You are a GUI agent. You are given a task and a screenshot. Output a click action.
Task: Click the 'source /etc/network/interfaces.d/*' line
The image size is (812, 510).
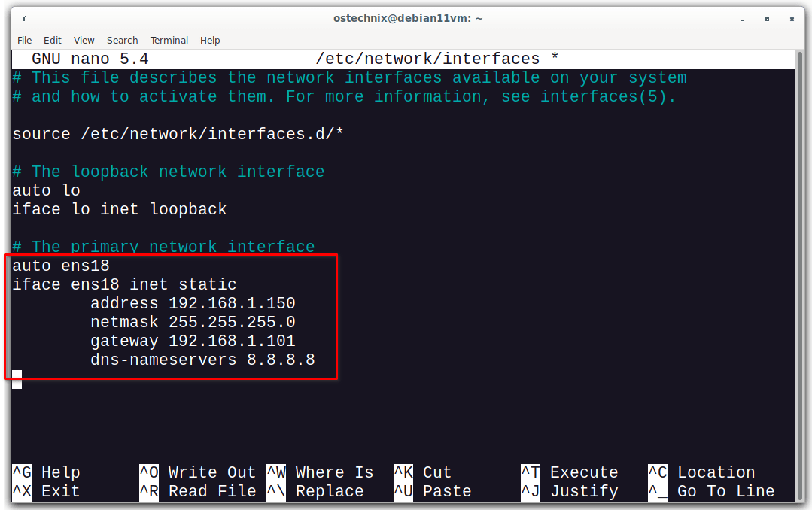coord(178,134)
